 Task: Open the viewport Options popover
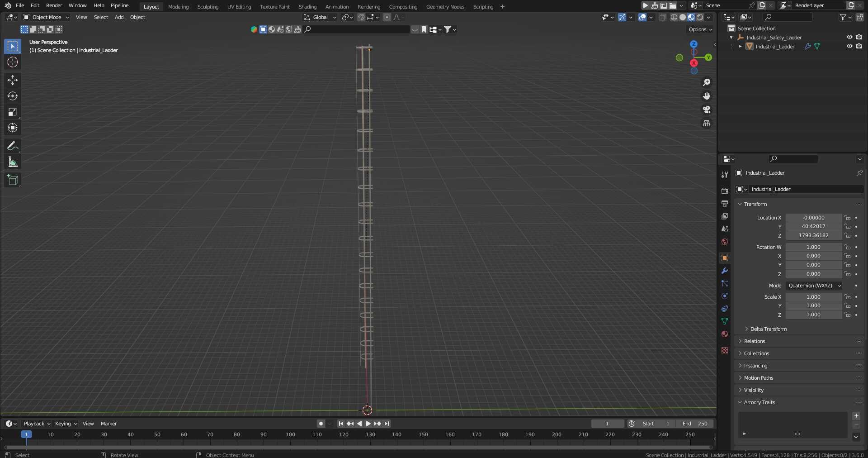pyautogui.click(x=700, y=29)
